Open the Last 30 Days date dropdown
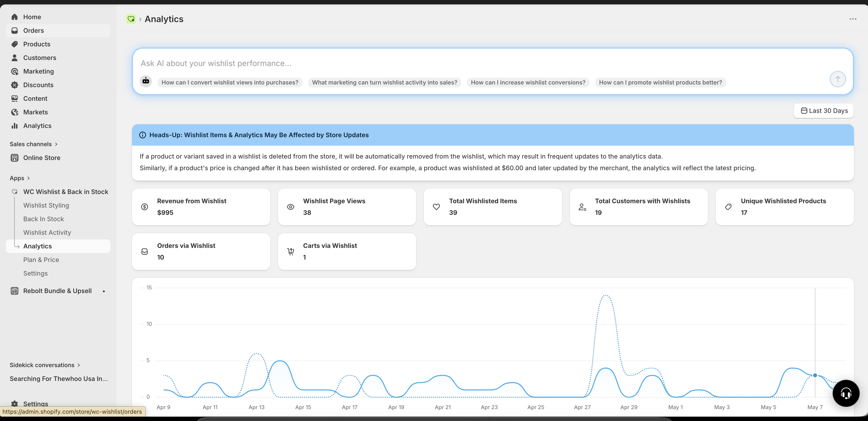 pyautogui.click(x=824, y=111)
